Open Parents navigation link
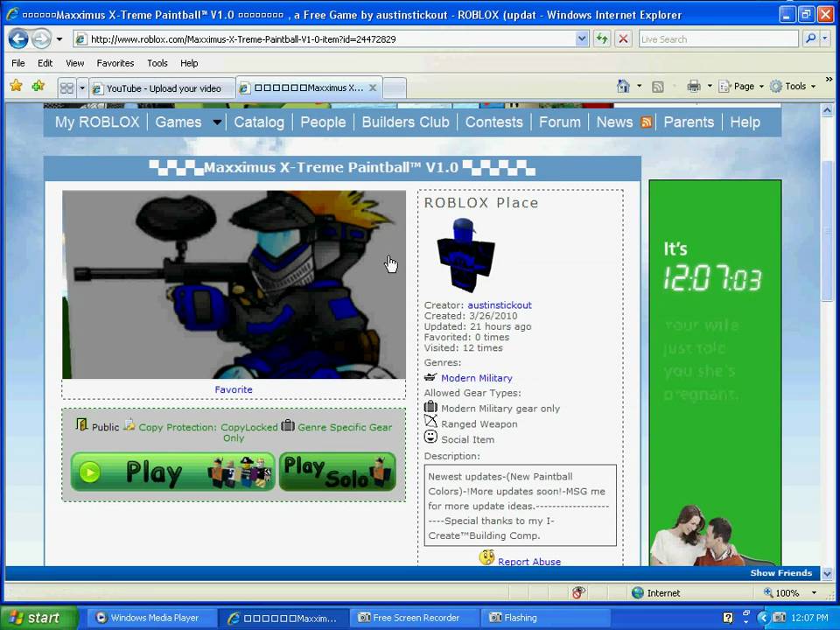The width and height of the screenshot is (840, 630). click(x=689, y=122)
